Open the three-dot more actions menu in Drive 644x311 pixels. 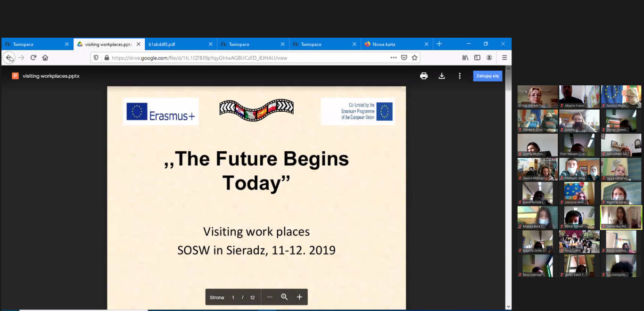coord(460,76)
